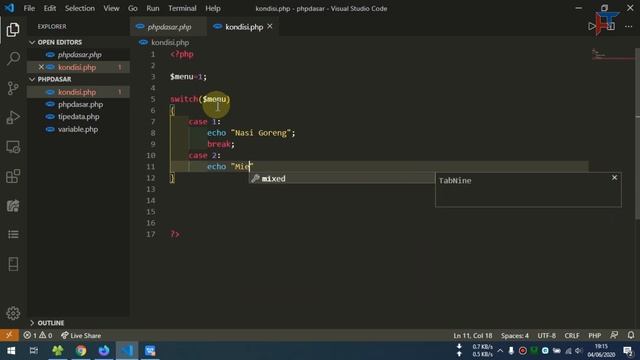Viewport: 640px width, 360px height.
Task: Open the Source Control view
Action: (x=13, y=88)
